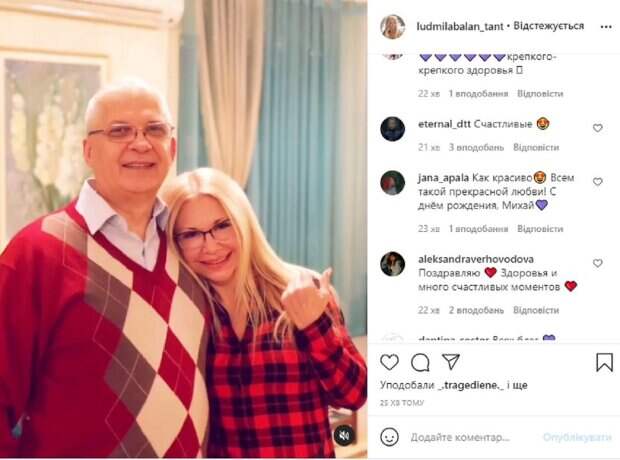Like the post with heart icon

pos(389,362)
